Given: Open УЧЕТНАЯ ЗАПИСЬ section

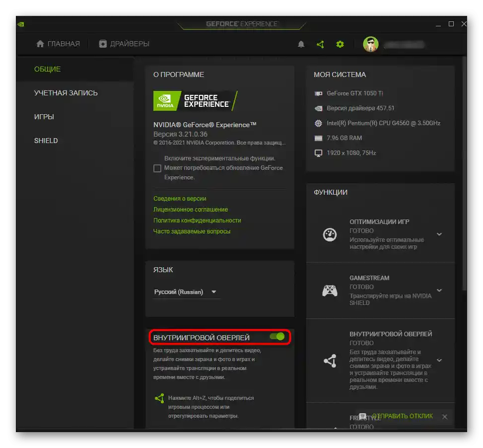Looking at the screenshot, I should coord(66,93).
